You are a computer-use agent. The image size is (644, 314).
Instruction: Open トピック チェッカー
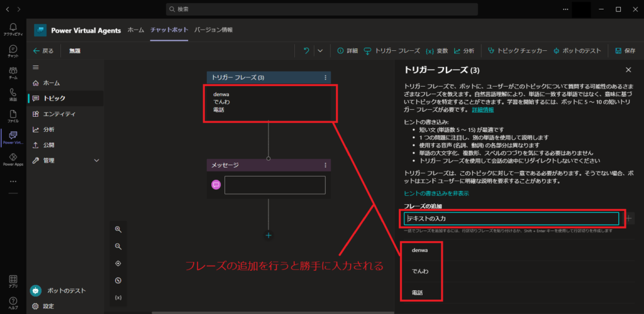pyautogui.click(x=517, y=51)
